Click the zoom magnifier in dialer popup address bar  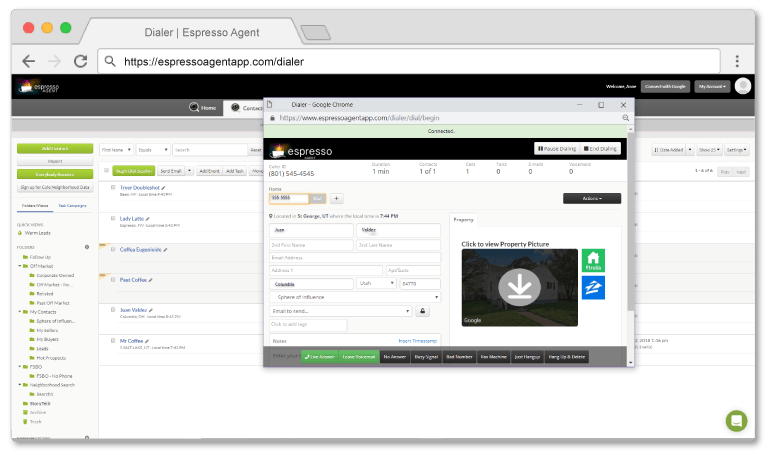[x=625, y=118]
